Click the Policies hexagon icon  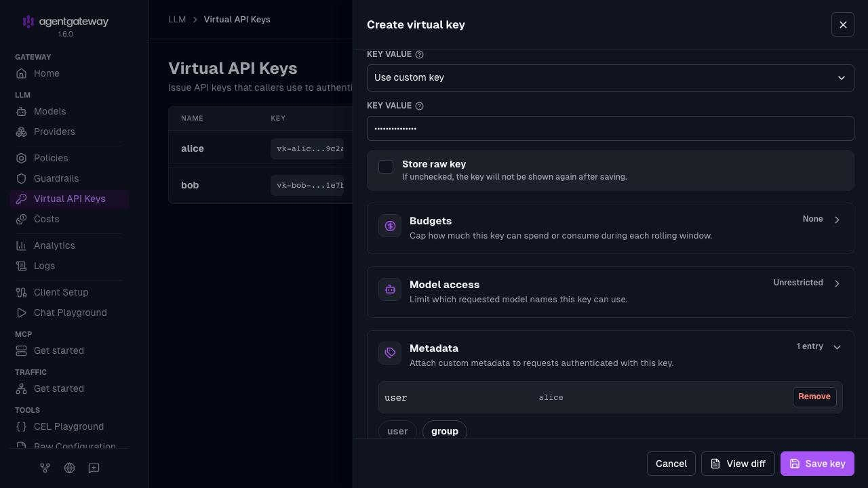point(22,158)
